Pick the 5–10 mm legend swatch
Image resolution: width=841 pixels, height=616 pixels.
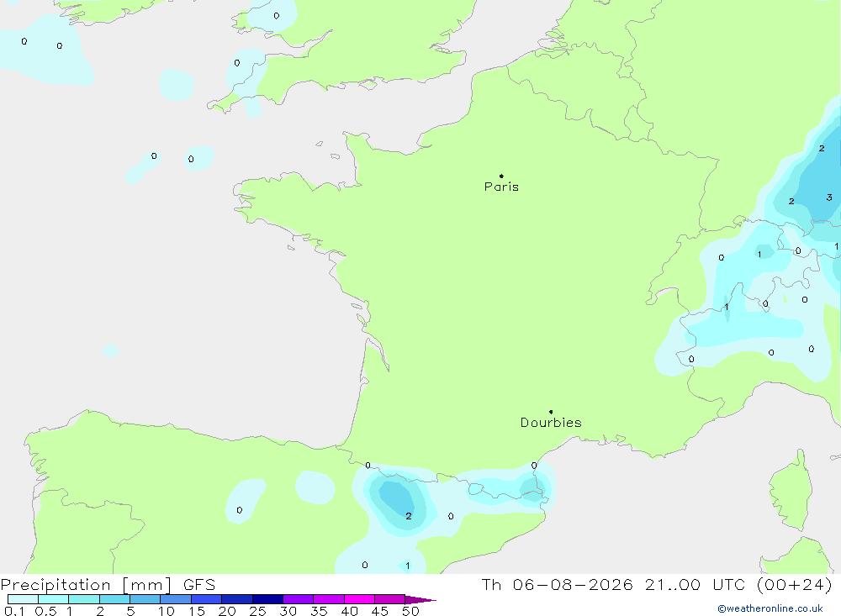145,599
